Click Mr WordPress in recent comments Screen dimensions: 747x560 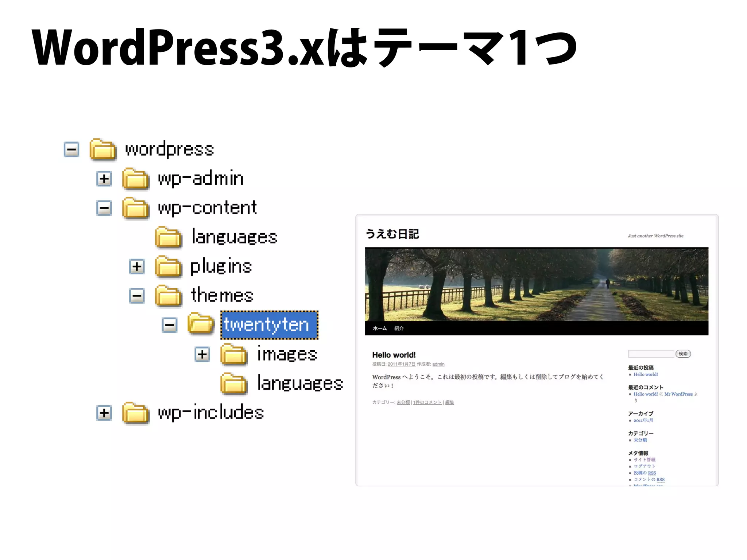678,394
